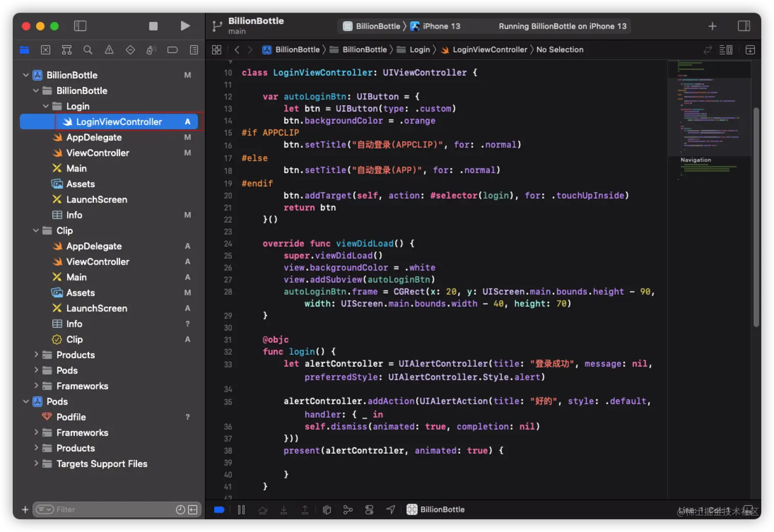
Task: Click line number 24 in gutter
Action: [228, 243]
